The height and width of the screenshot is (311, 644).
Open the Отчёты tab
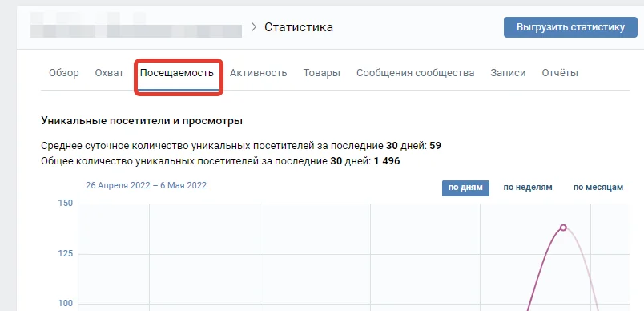point(560,73)
